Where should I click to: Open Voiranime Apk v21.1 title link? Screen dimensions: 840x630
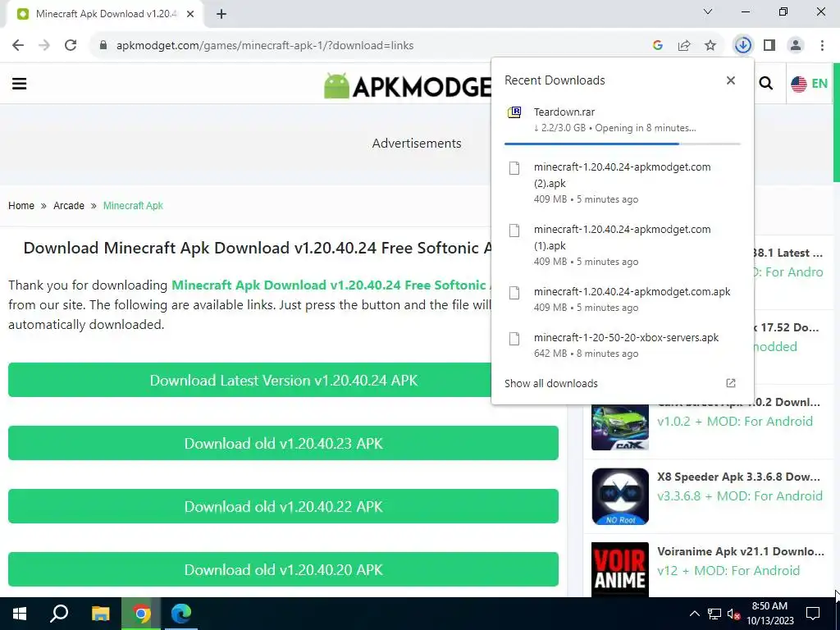click(x=741, y=551)
